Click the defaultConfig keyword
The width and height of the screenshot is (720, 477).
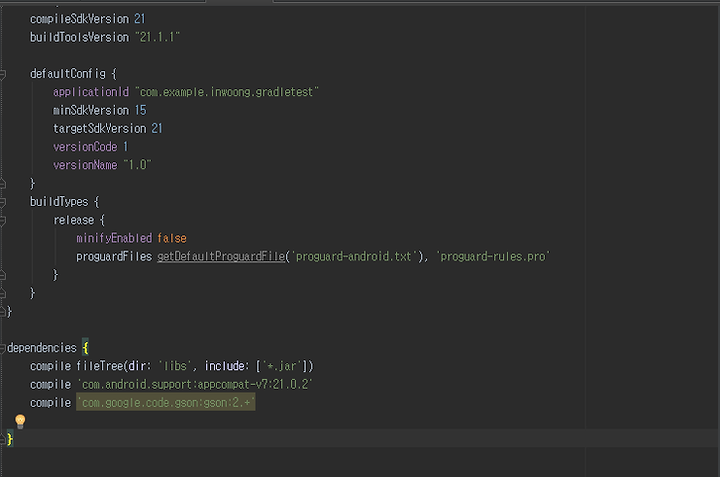(68, 73)
